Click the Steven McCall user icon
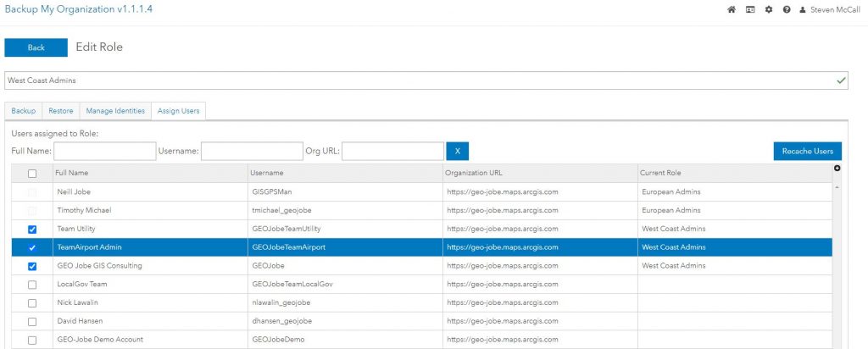The height and width of the screenshot is (349, 868). 803,10
